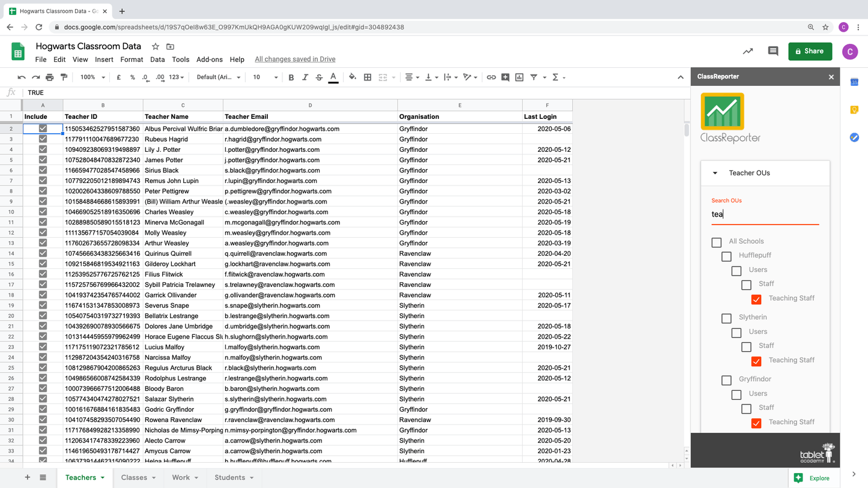The image size is (868, 488).
Task: Open the zoom level dropdown
Action: (x=93, y=77)
